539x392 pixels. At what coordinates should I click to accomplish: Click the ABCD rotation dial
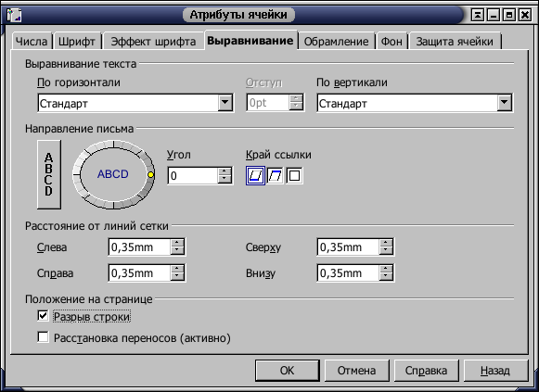tap(113, 174)
